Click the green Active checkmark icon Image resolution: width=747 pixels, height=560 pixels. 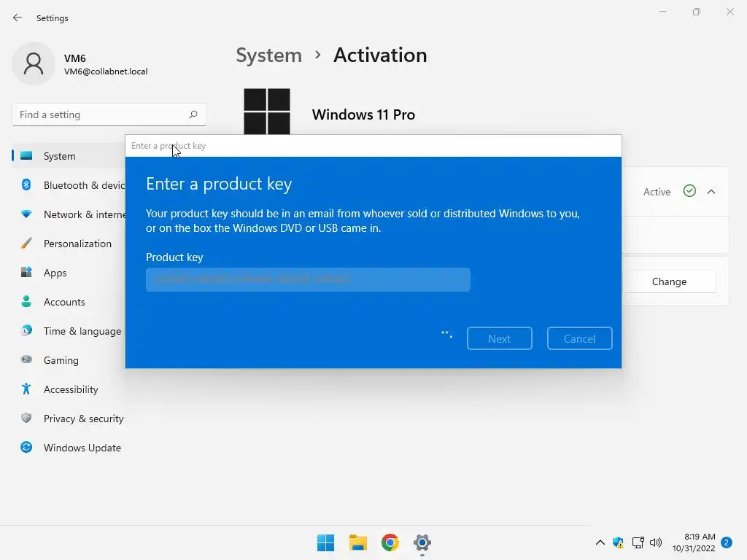tap(689, 191)
